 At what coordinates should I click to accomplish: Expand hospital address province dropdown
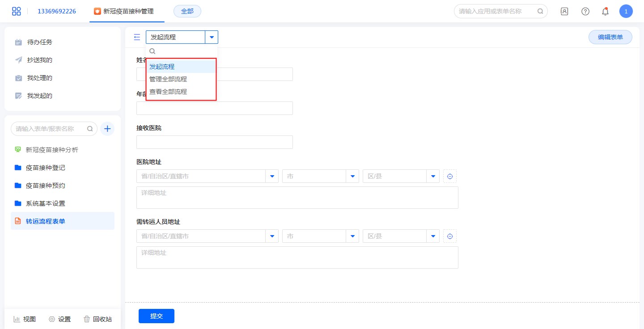(272, 176)
